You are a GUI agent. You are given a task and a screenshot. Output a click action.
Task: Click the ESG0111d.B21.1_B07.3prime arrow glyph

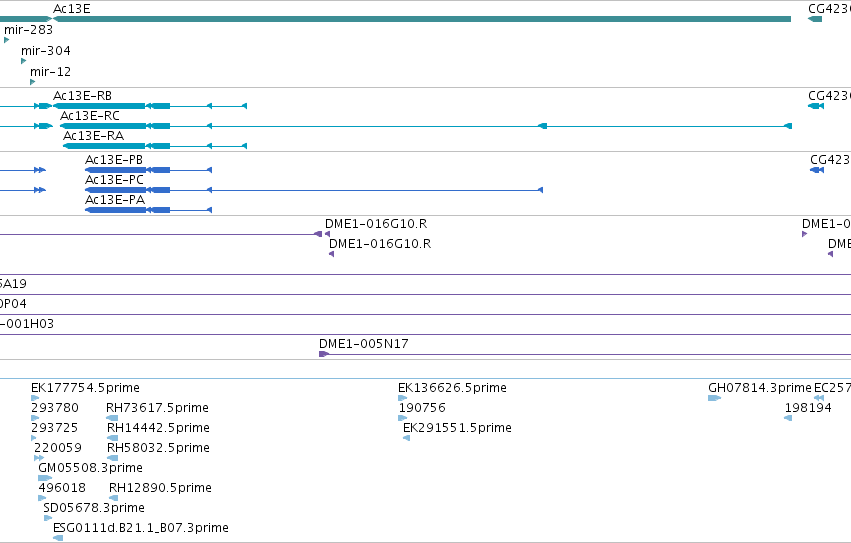click(x=58, y=538)
